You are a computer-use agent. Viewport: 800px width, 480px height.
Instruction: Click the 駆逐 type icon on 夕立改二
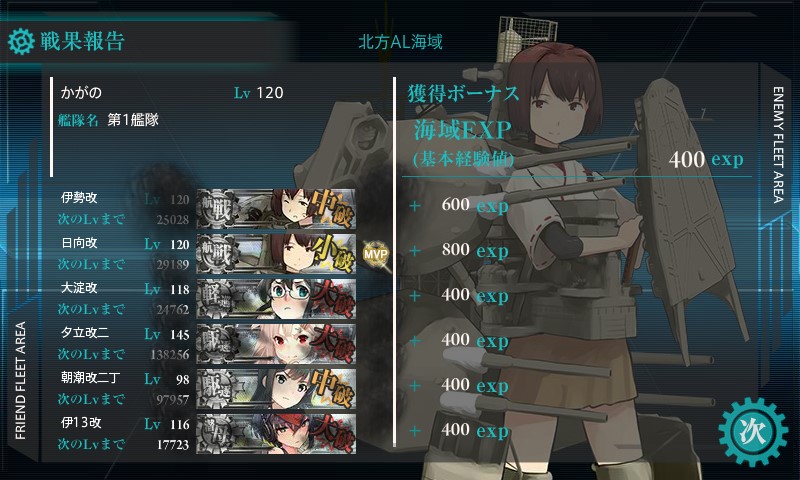click(x=218, y=344)
